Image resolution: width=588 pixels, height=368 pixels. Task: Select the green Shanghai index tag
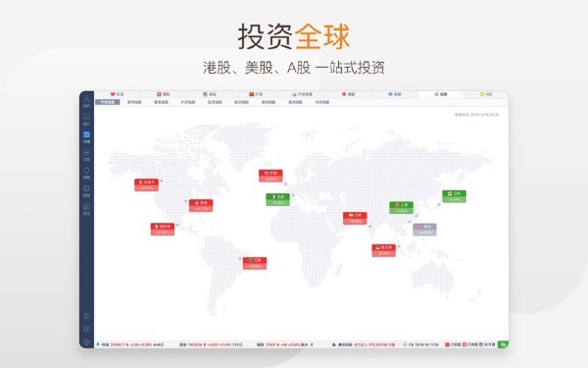(x=401, y=208)
